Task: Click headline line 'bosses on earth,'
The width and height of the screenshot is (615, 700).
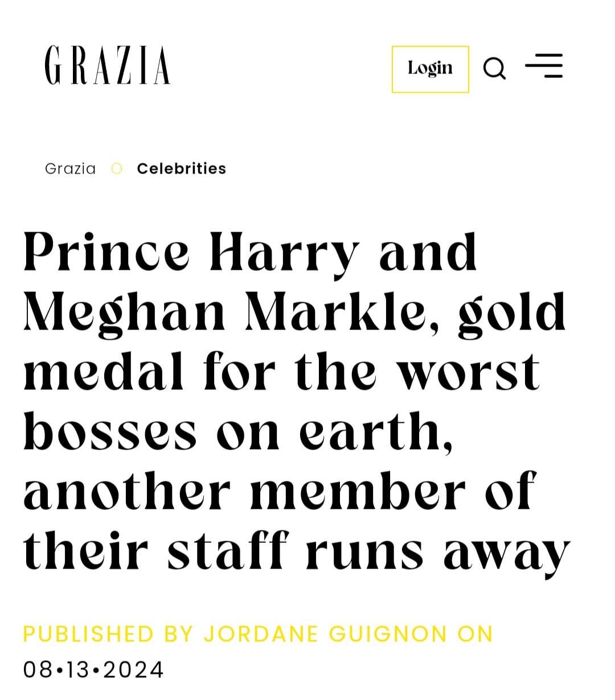Action: tap(238, 433)
